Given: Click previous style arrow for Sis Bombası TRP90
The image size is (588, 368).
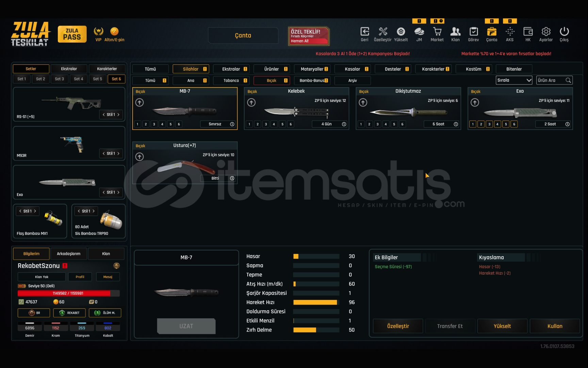Looking at the screenshot, I should pyautogui.click(x=79, y=211).
